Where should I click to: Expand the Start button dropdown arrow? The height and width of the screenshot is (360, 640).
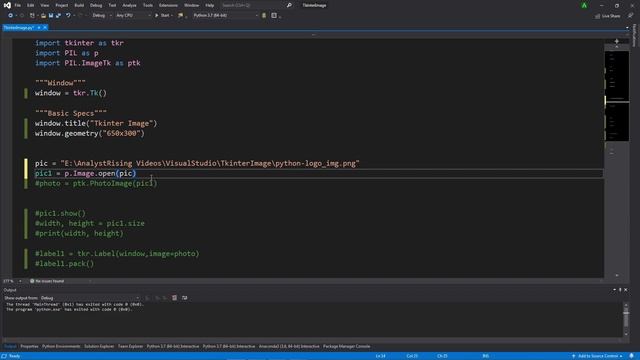[x=172, y=16]
